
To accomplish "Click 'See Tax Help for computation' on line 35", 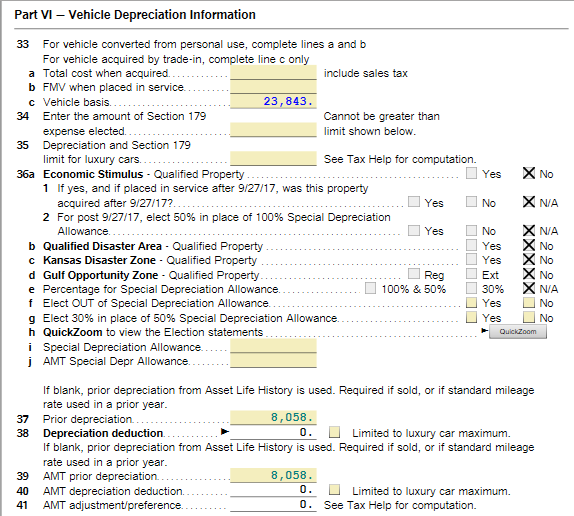I will [x=400, y=159].
